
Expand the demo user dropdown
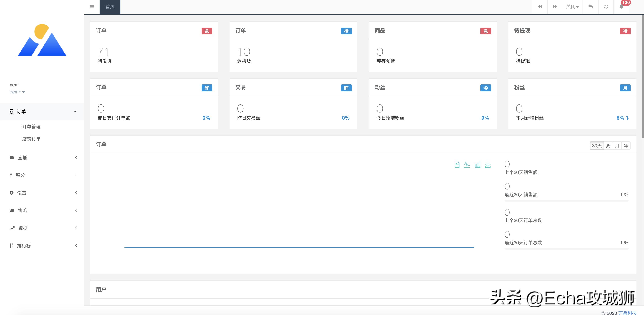pyautogui.click(x=17, y=92)
